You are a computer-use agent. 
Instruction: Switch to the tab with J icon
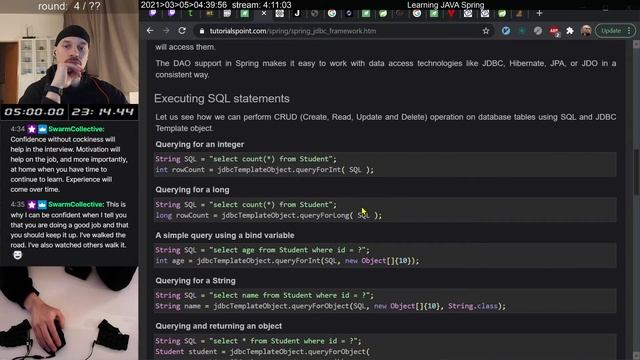(297, 13)
